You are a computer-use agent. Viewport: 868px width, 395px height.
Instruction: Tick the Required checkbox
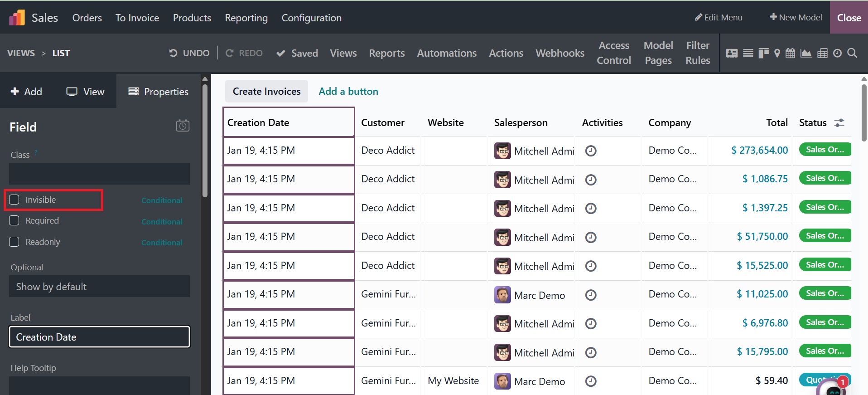coord(14,221)
